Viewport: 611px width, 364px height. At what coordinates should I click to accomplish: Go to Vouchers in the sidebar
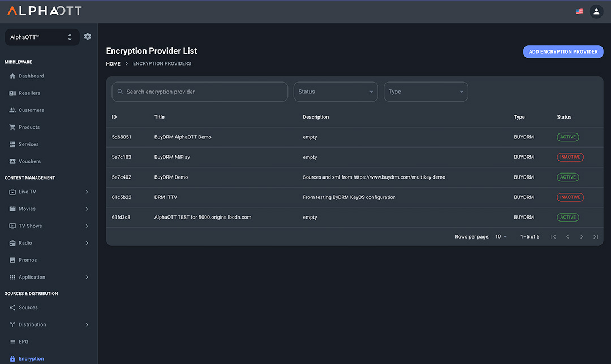pyautogui.click(x=29, y=161)
